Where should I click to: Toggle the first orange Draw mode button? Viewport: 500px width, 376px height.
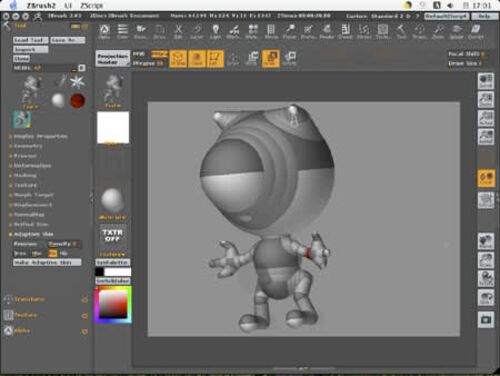[178, 58]
